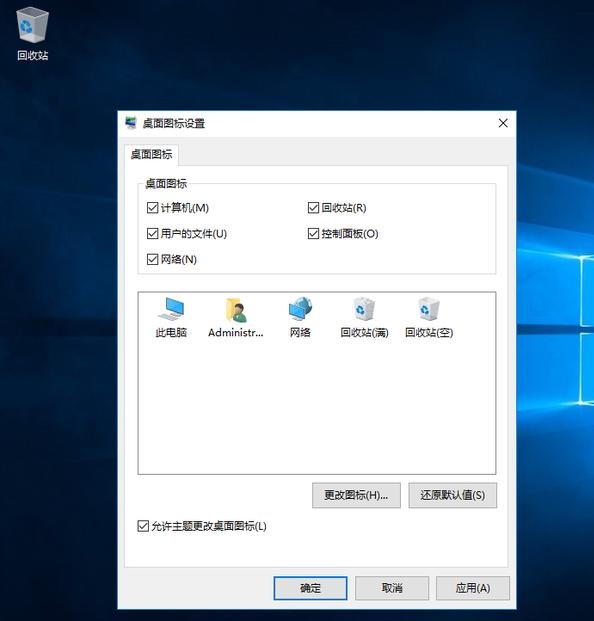Select the Administrator user folder icon
594x621 pixels.
pyautogui.click(x=236, y=317)
